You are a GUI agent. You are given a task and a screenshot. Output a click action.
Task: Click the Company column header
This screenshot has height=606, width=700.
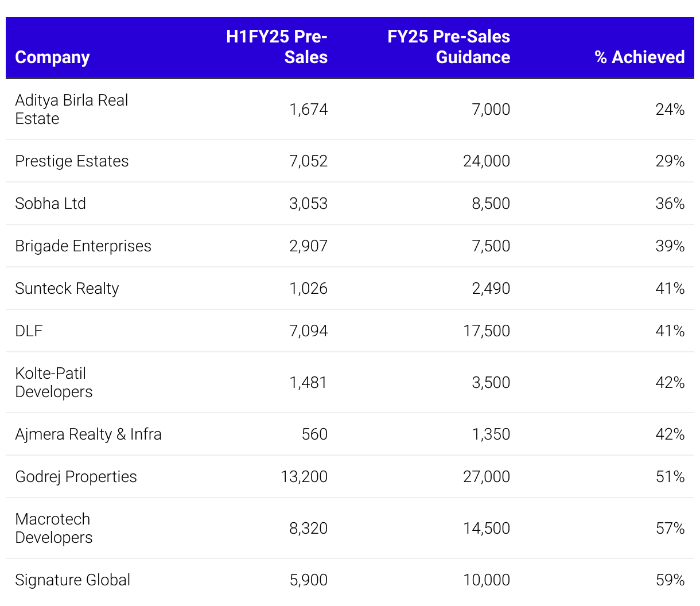(52, 57)
